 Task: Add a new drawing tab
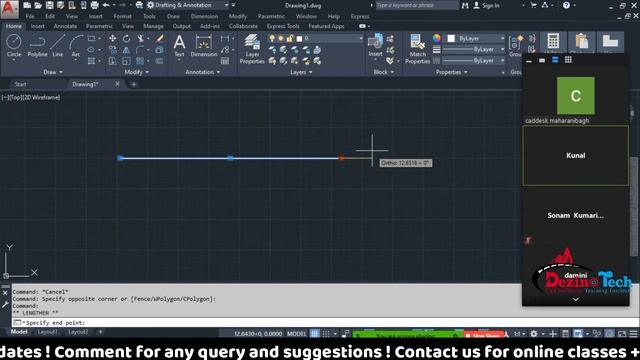pyautogui.click(x=133, y=84)
